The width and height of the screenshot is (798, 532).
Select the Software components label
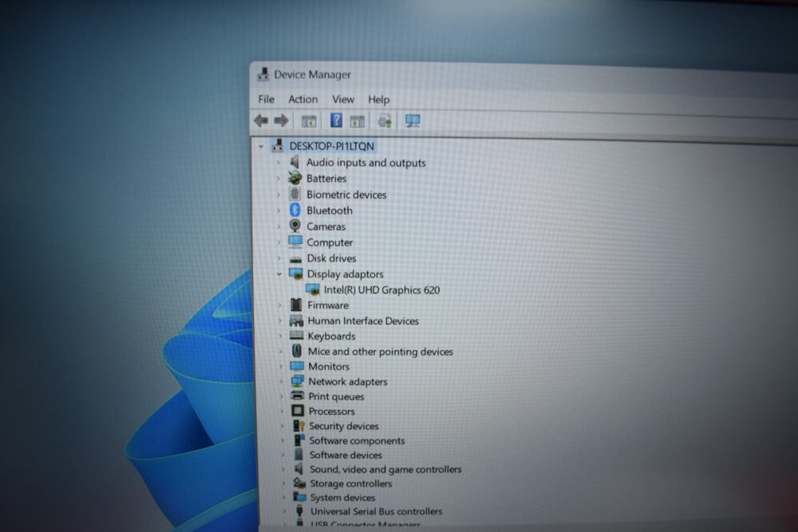point(357,440)
